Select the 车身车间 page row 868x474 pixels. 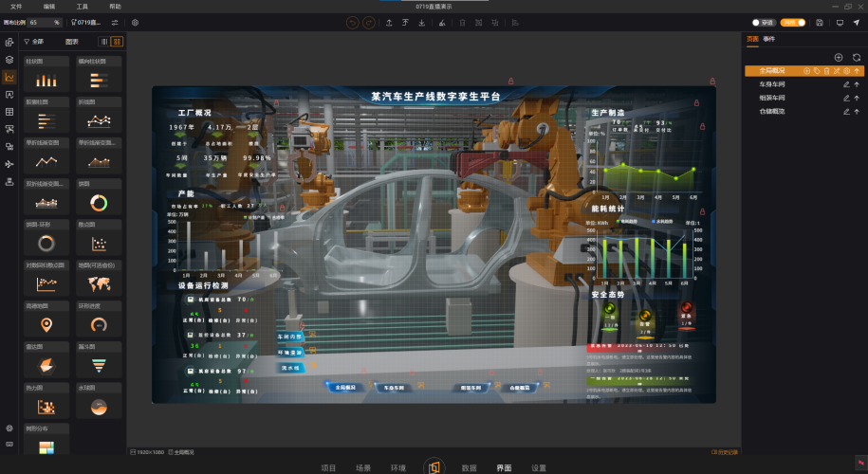point(803,84)
